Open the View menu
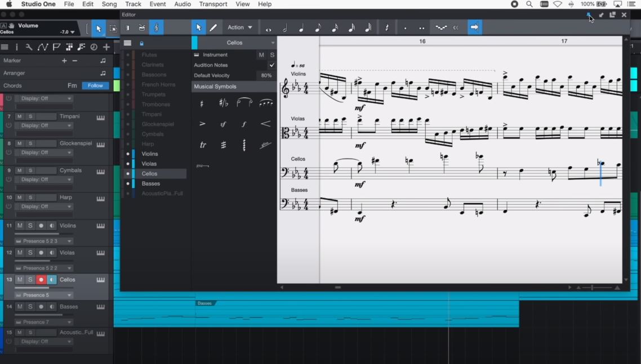 (242, 4)
